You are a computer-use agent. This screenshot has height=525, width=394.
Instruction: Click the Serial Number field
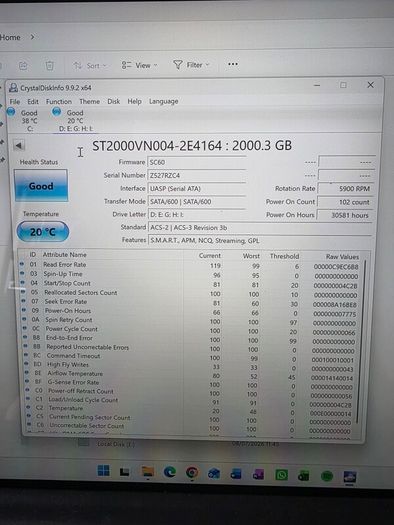tap(196, 175)
